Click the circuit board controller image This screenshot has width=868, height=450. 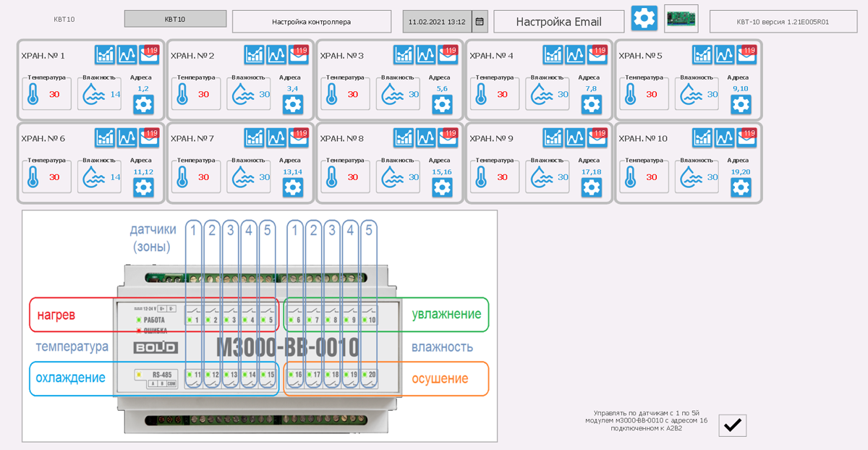point(681,19)
